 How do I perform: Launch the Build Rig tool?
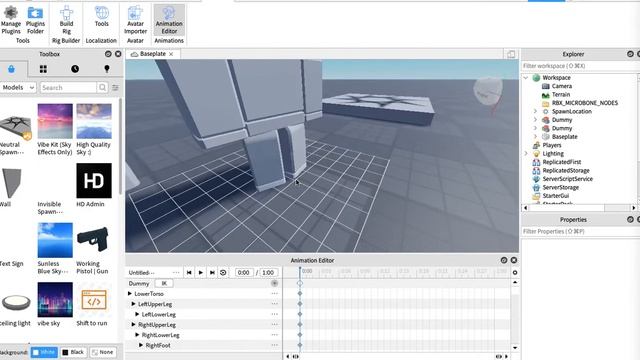coord(66,20)
